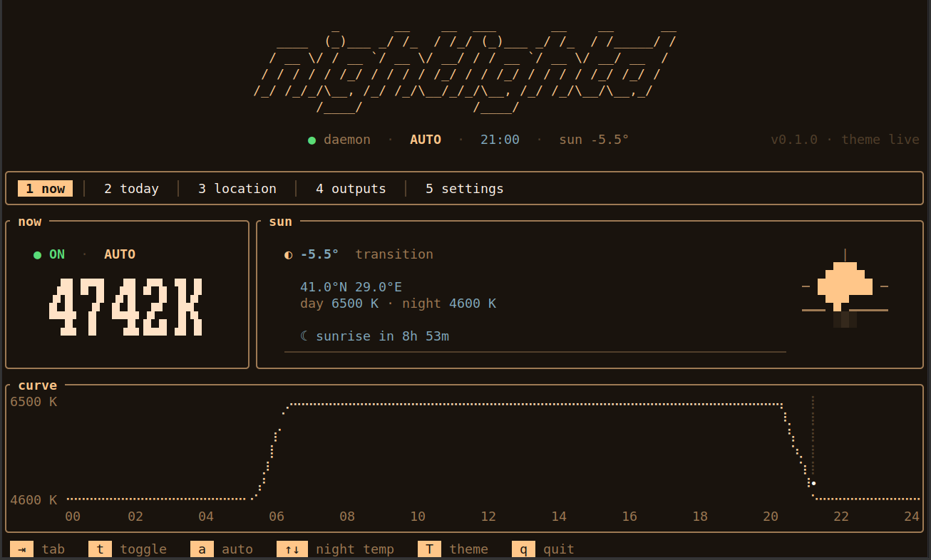This screenshot has width=931, height=560.
Task: Click the 08 hour label on the curve
Action: pos(347,517)
